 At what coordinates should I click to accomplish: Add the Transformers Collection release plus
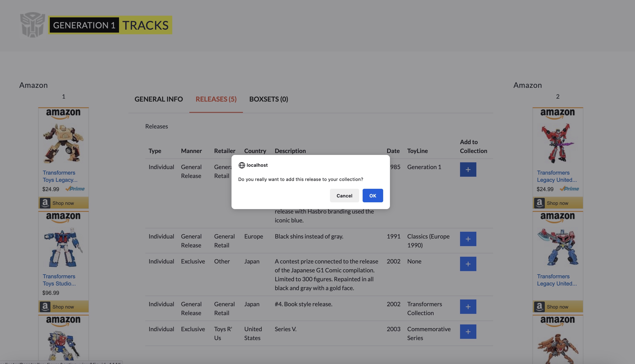pyautogui.click(x=468, y=307)
